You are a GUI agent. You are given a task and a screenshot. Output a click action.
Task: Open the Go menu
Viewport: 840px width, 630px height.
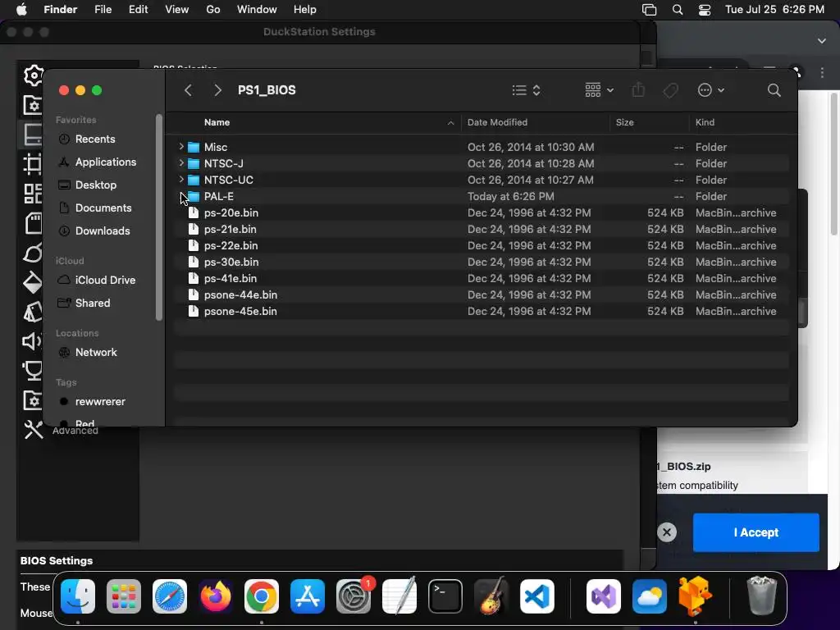click(x=213, y=10)
